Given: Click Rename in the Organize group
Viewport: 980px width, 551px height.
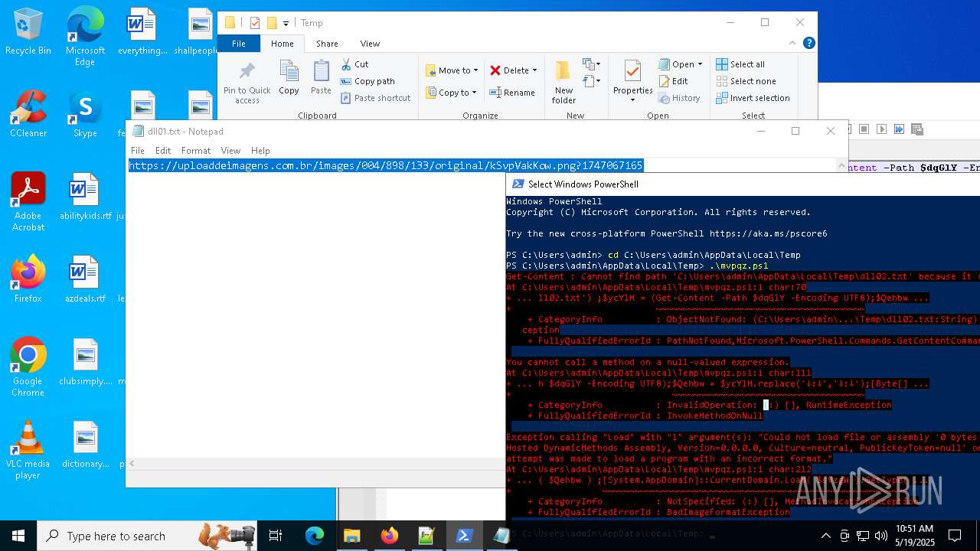Looking at the screenshot, I should coord(512,93).
